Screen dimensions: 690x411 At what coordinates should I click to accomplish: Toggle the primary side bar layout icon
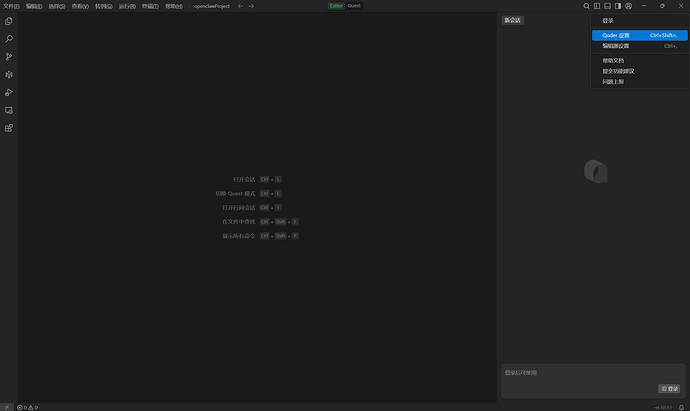click(596, 6)
